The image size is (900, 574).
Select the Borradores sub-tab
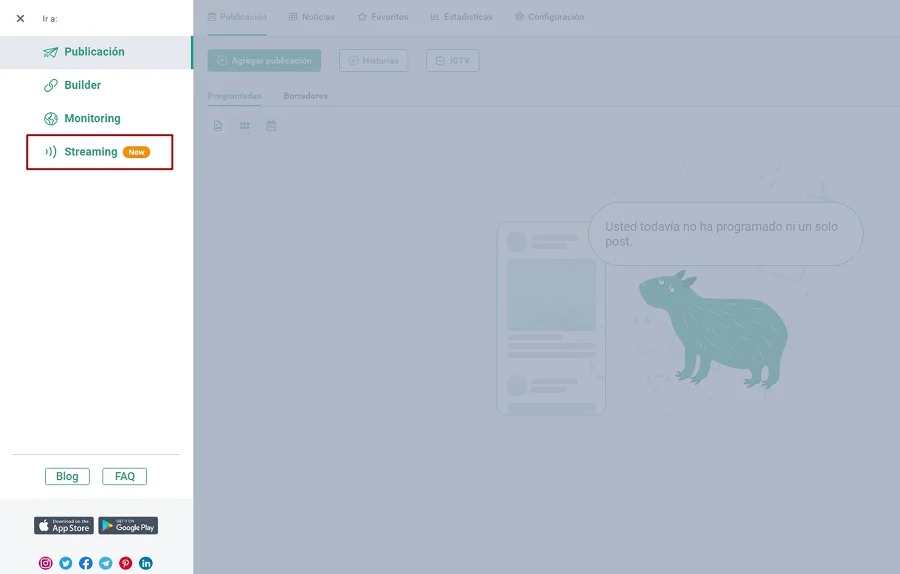[x=305, y=96]
